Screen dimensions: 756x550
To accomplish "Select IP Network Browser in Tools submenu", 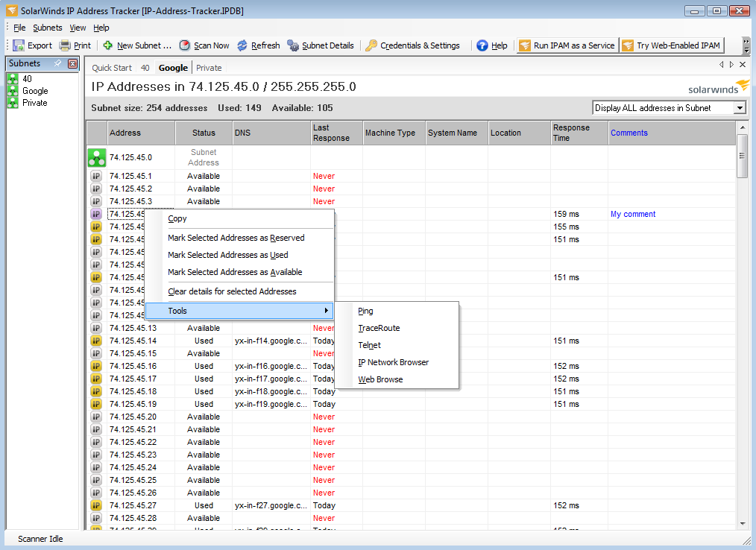I will point(397,362).
